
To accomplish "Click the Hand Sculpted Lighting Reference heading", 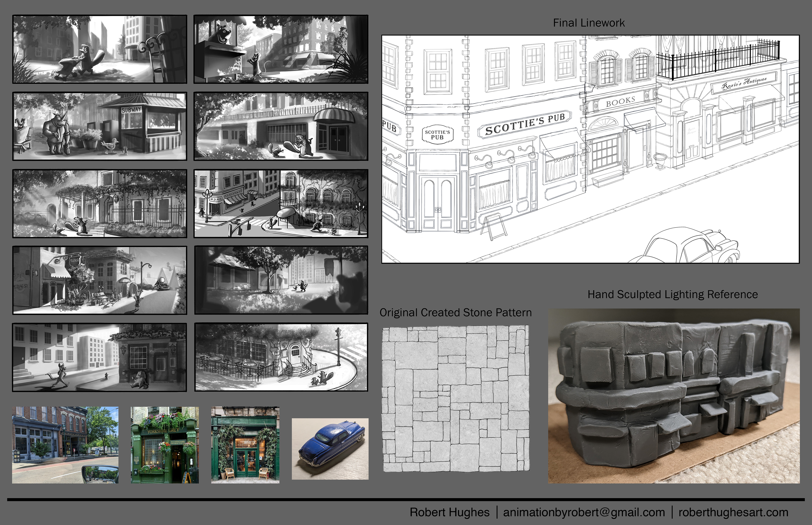I will (672, 294).
